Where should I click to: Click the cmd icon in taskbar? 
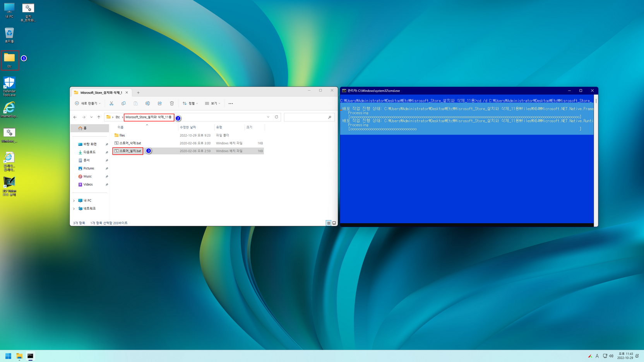tap(30, 356)
